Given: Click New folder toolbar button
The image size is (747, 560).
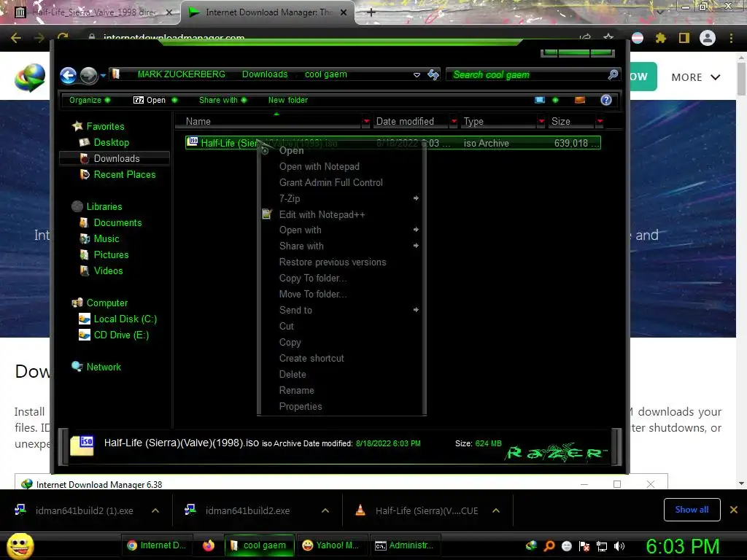Looking at the screenshot, I should (287, 100).
